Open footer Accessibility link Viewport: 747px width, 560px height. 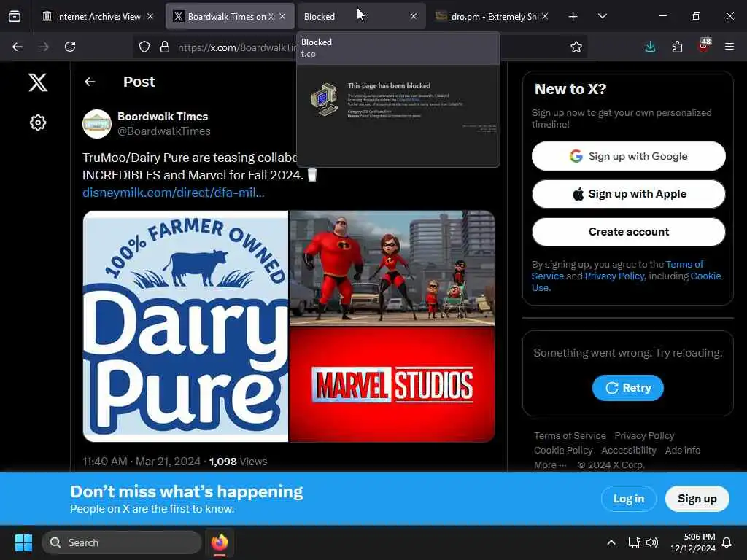628,451
